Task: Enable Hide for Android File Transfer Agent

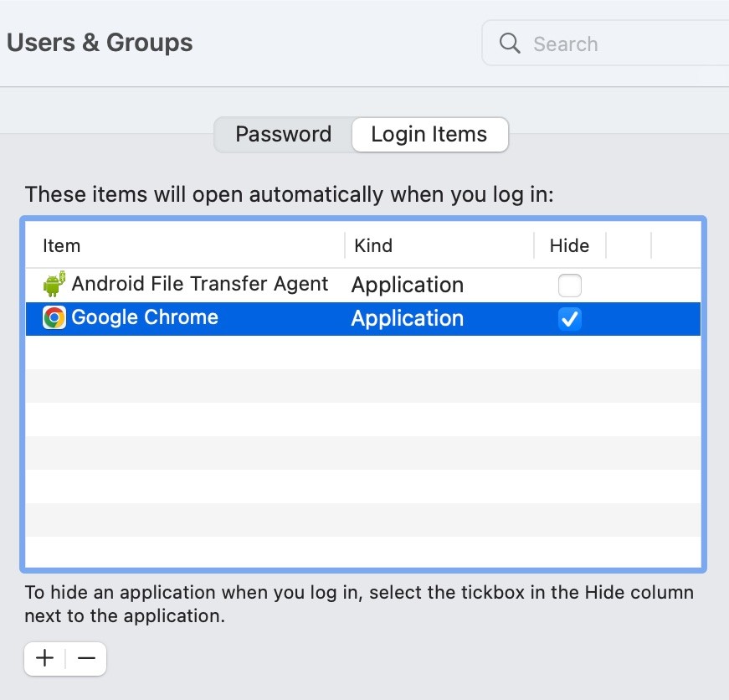Action: tap(569, 286)
